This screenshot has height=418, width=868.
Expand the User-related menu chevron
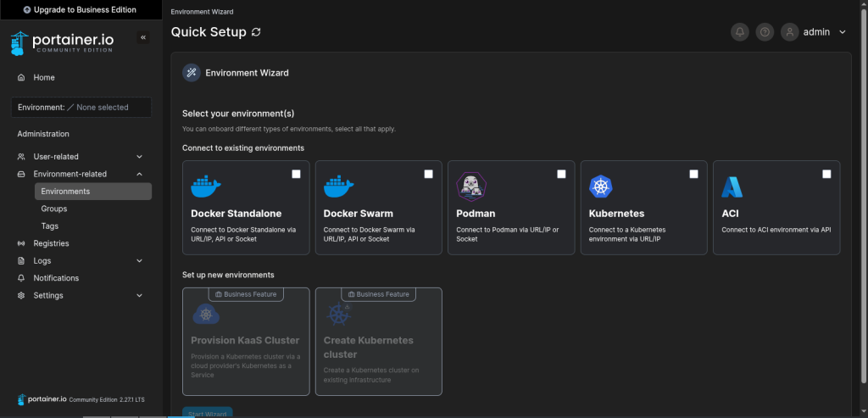[140, 157]
